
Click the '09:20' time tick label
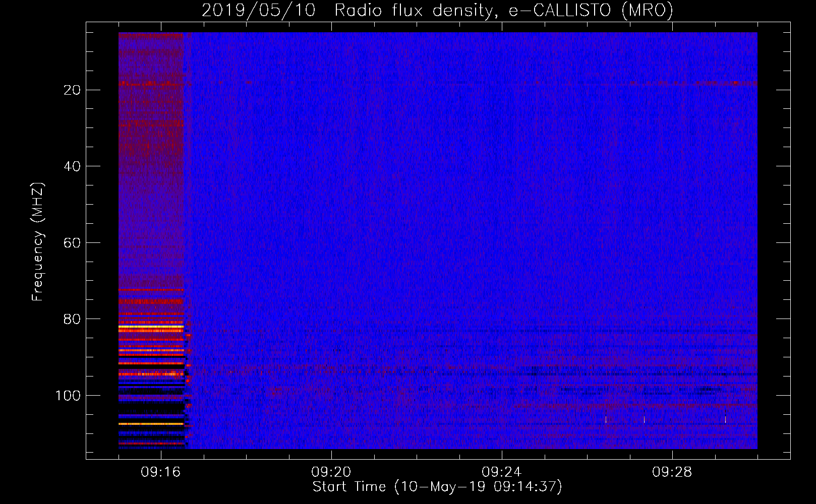[x=331, y=472]
